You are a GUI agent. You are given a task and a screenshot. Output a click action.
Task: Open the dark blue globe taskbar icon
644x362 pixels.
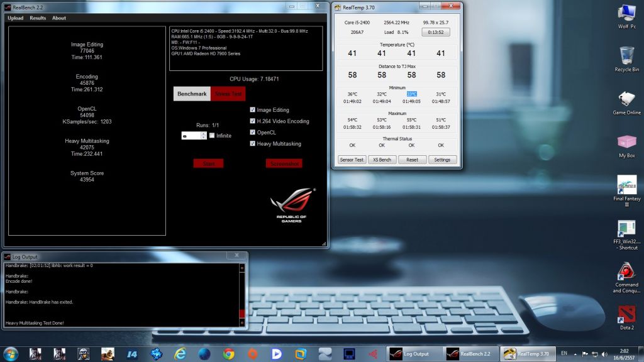click(x=204, y=354)
